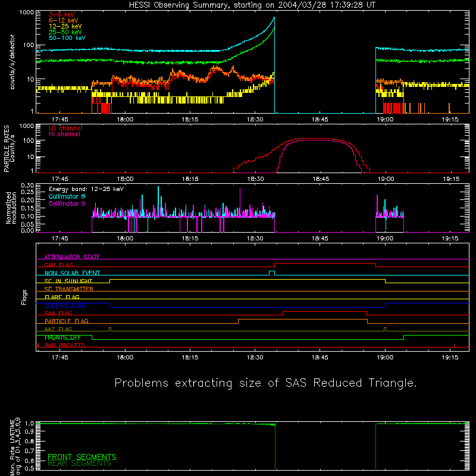
Task: Click the FLARE FLAG label
Action: 62,297
